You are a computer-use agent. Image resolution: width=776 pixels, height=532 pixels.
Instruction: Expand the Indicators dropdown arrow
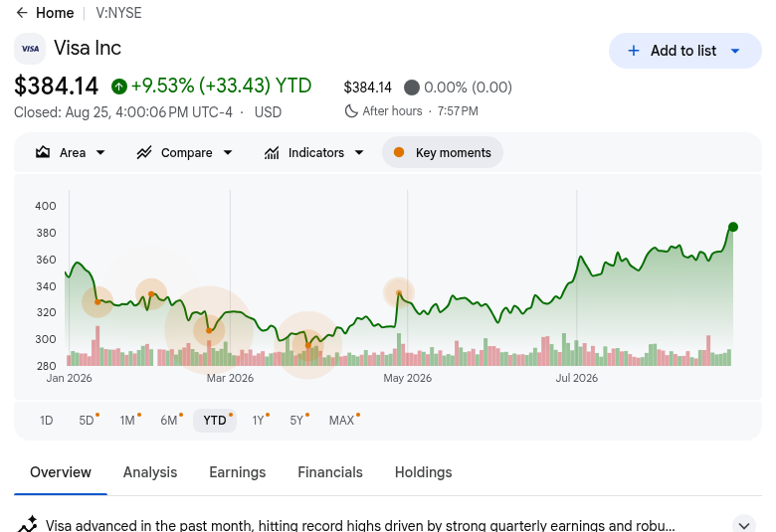click(359, 152)
